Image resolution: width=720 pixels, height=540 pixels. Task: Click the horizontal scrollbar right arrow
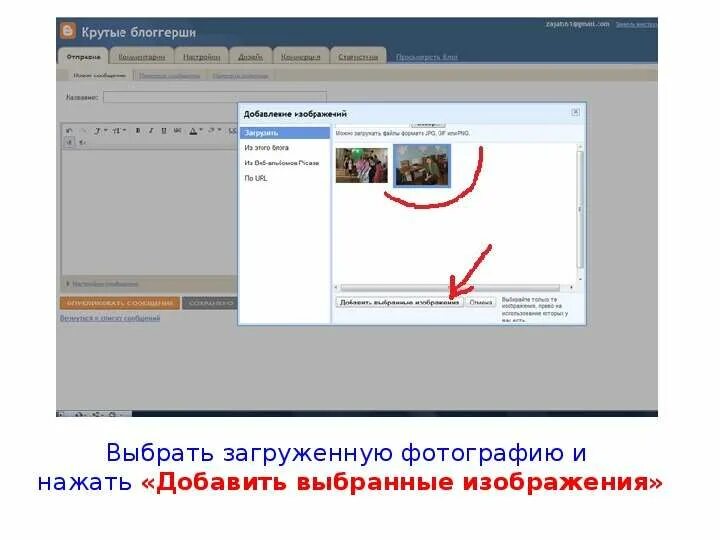pos(571,287)
